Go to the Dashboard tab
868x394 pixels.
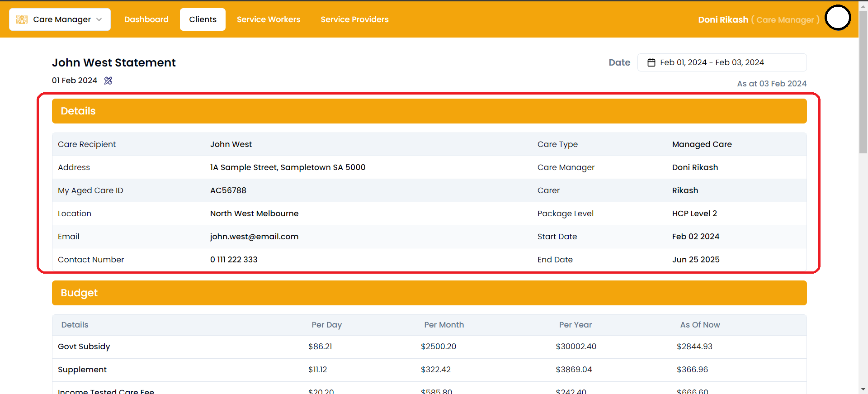click(x=146, y=19)
